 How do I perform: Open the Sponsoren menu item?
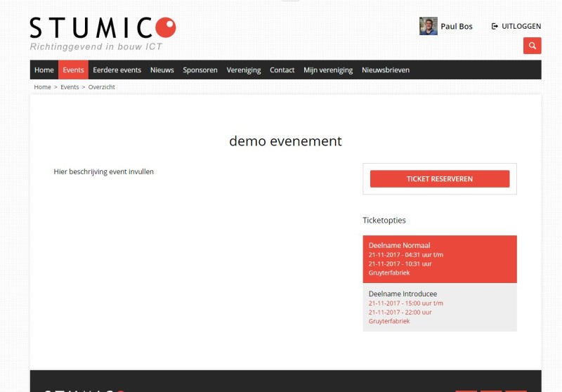(200, 70)
